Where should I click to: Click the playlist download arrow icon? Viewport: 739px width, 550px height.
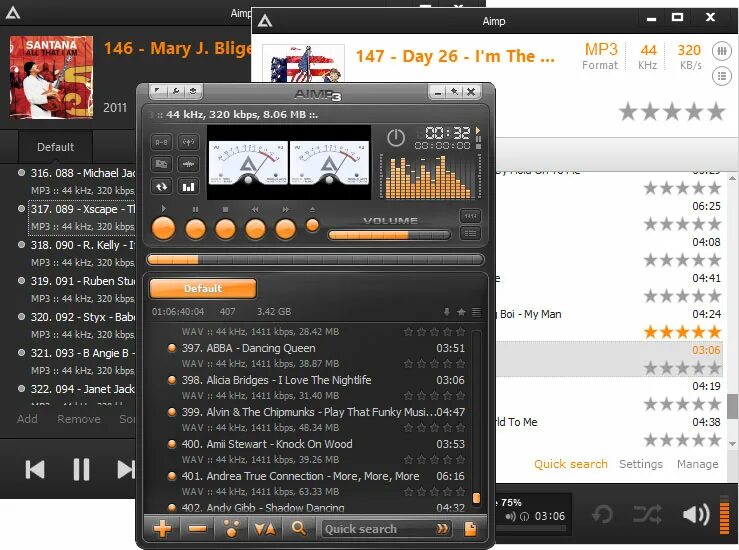446,312
